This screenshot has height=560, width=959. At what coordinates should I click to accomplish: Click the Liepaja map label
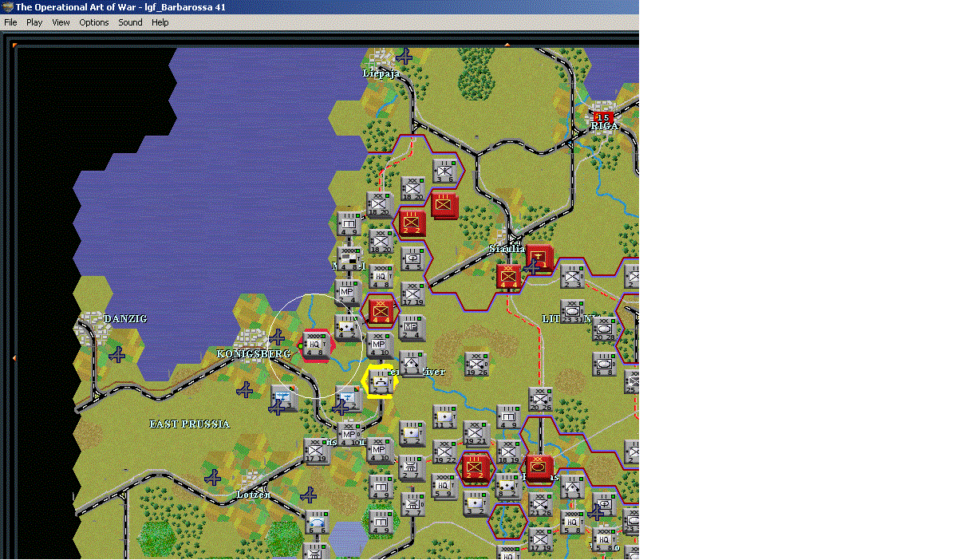tap(381, 73)
